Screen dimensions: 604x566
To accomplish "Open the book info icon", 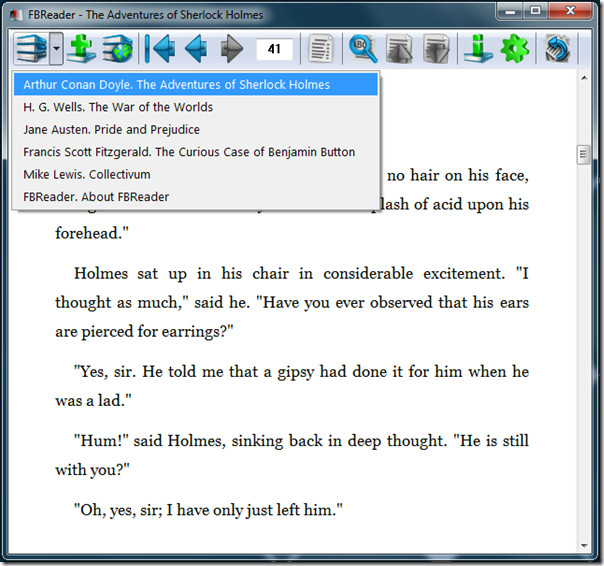I will tap(478, 49).
